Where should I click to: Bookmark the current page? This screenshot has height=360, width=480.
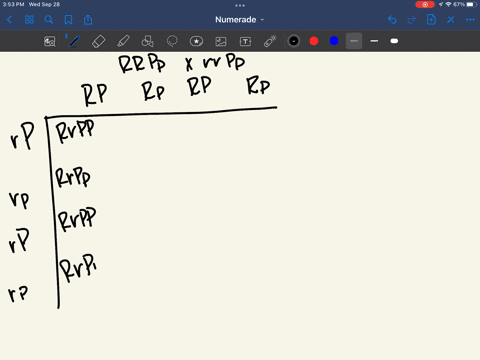[x=68, y=20]
